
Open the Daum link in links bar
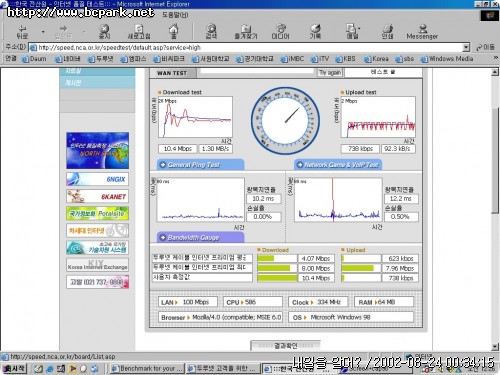point(34,59)
